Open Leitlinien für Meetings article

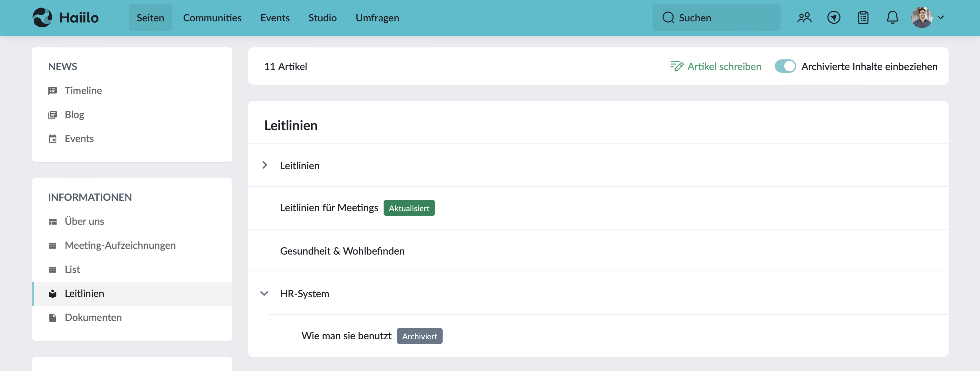click(x=329, y=208)
